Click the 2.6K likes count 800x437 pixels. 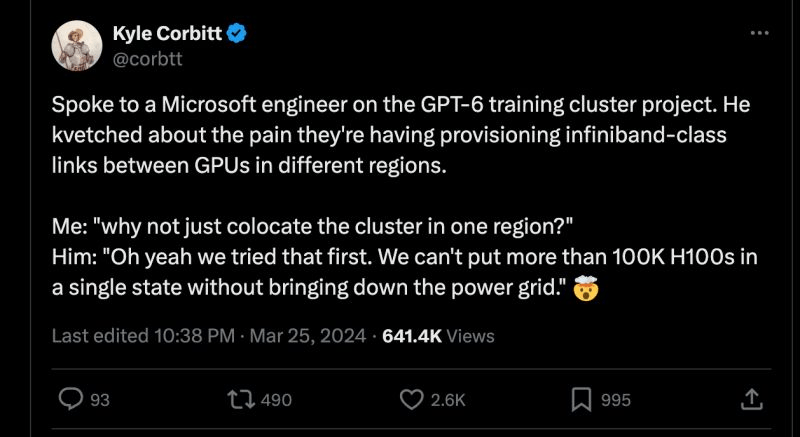[447, 400]
